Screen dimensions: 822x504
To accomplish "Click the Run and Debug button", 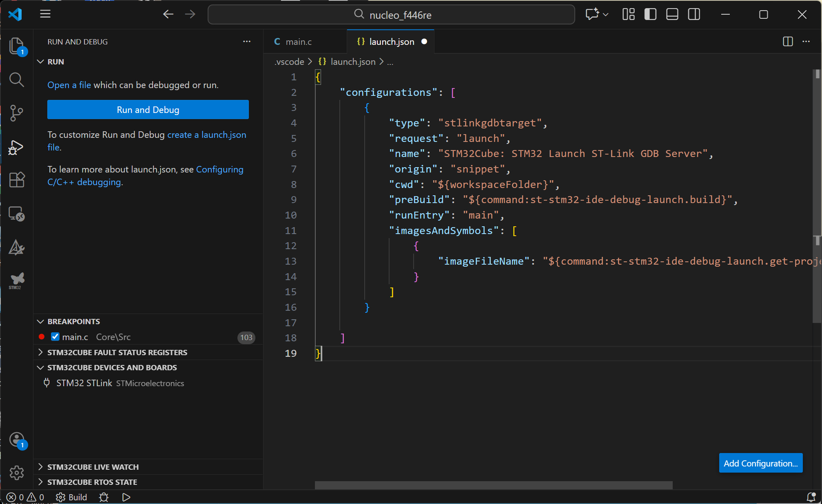I will pyautogui.click(x=148, y=110).
